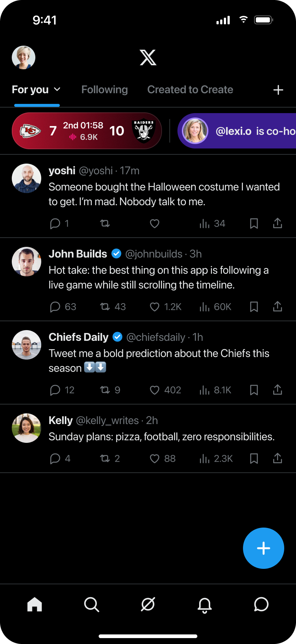Add a new timeline tab with plus
The image size is (296, 644).
coord(278,90)
